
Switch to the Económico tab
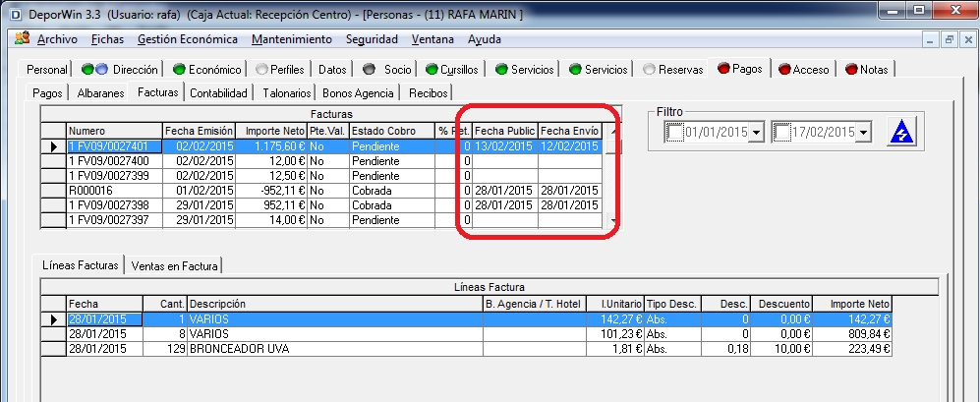tap(206, 70)
